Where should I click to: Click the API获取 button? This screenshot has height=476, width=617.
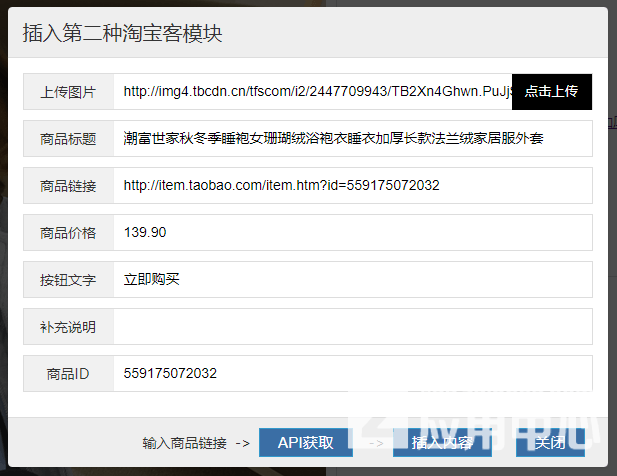305,442
